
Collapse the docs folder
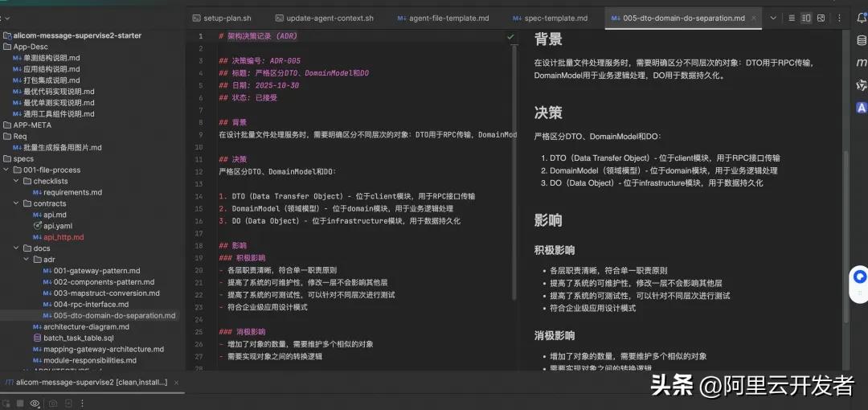[x=17, y=248]
